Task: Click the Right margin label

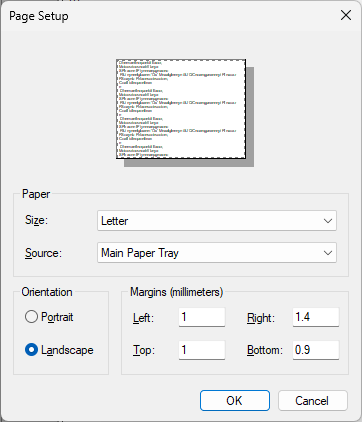Action: [x=261, y=318]
